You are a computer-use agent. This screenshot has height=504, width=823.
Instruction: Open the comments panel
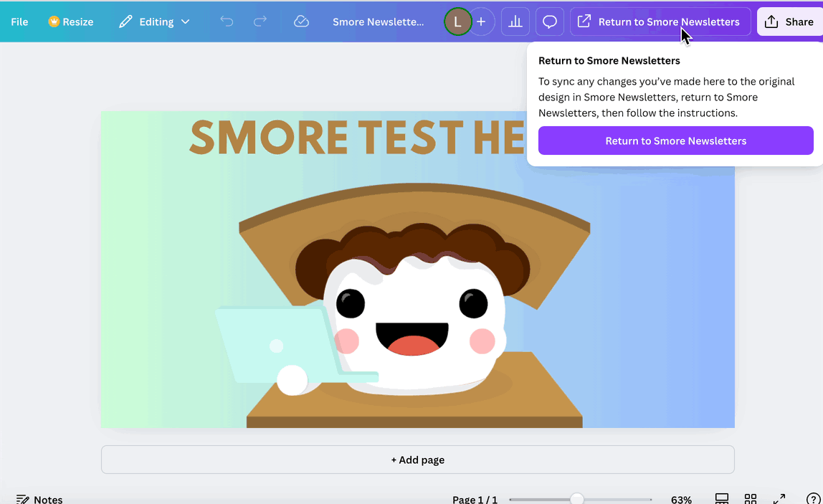click(x=549, y=22)
